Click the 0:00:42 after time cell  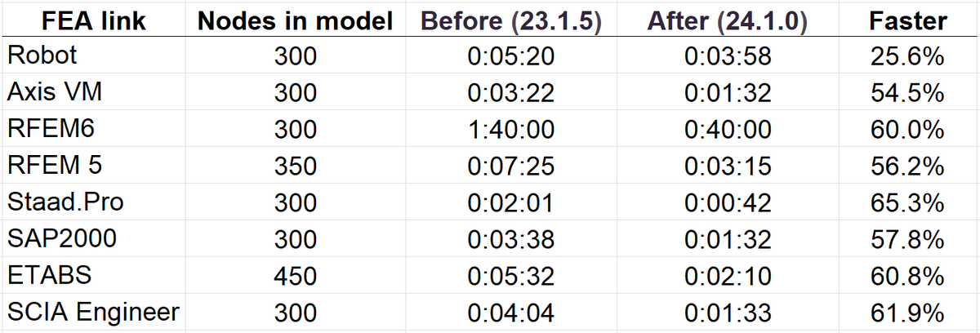click(x=728, y=202)
